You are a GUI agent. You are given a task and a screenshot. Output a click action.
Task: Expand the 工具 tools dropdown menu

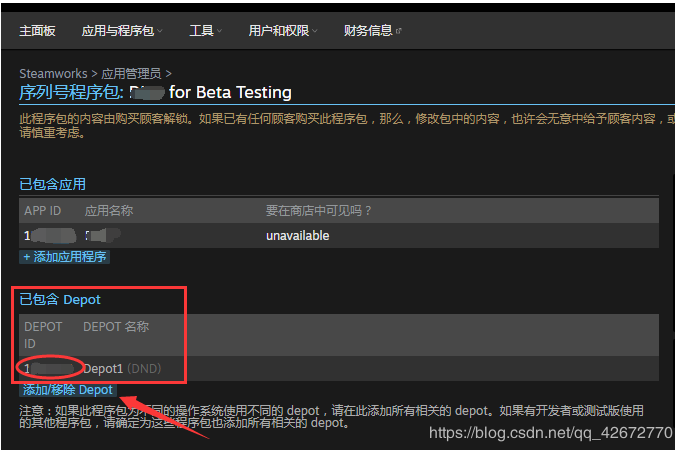point(206,31)
